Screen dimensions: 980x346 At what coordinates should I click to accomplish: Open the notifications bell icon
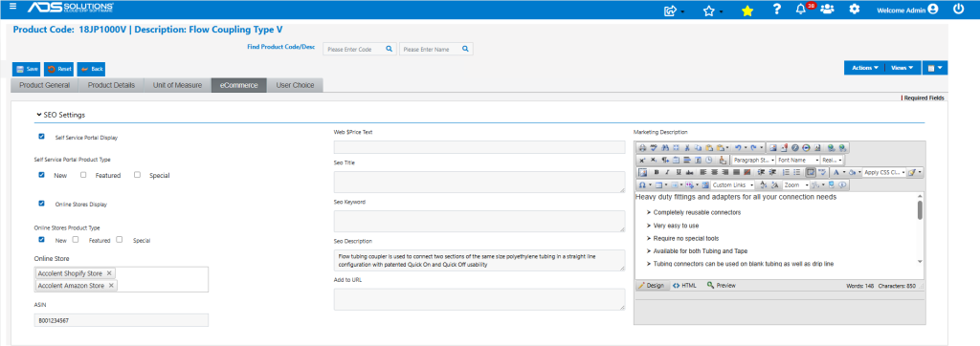click(801, 10)
